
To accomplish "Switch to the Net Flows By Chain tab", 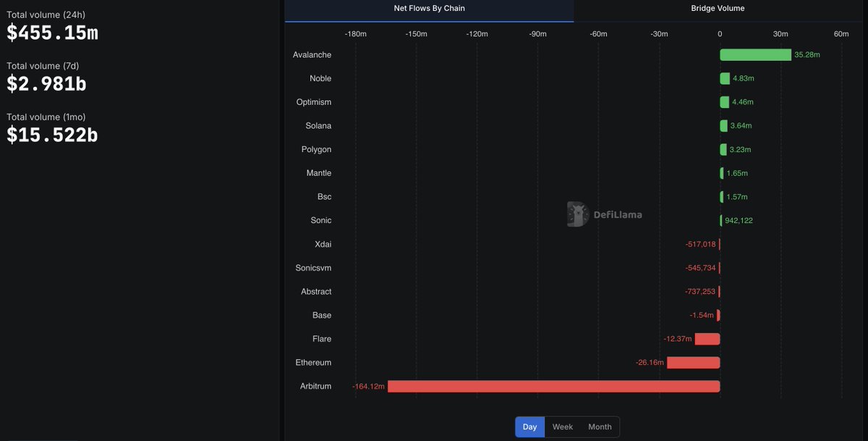I will pos(429,9).
